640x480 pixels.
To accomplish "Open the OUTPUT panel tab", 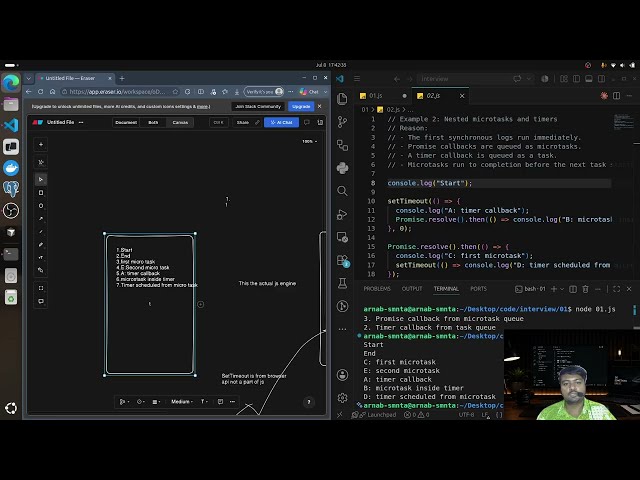I will (x=412, y=289).
